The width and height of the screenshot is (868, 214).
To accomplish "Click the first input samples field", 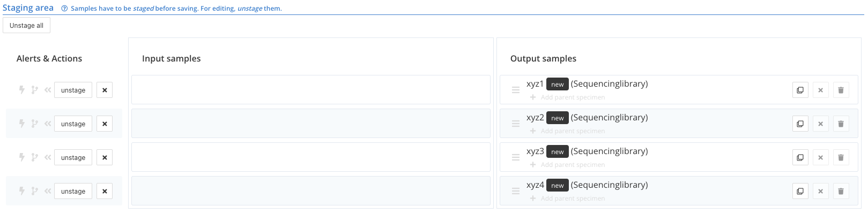I will tap(311, 89).
